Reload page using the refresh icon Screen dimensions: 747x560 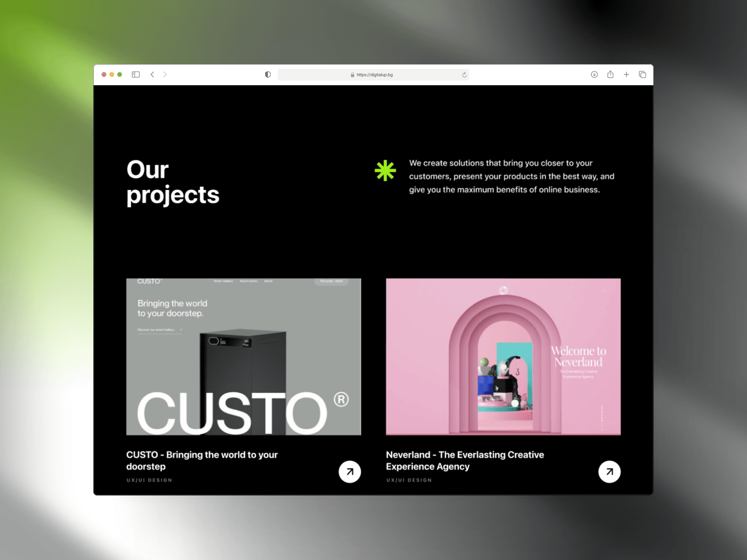[464, 75]
